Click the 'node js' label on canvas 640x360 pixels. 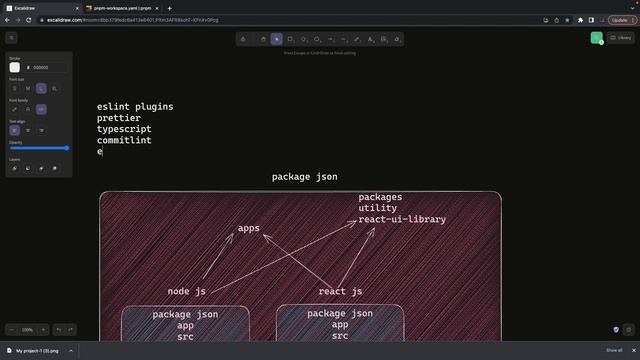click(187, 291)
